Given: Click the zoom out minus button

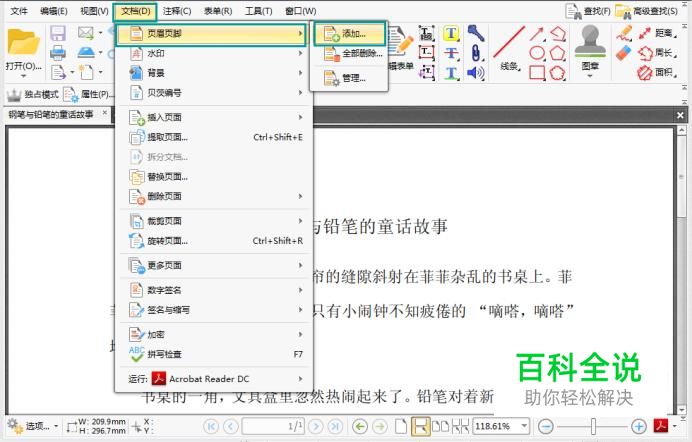Looking at the screenshot, I should pyautogui.click(x=546, y=426).
